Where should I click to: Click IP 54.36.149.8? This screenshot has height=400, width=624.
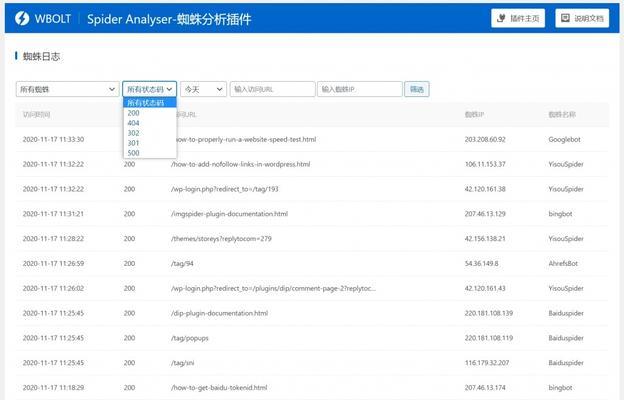coord(481,263)
